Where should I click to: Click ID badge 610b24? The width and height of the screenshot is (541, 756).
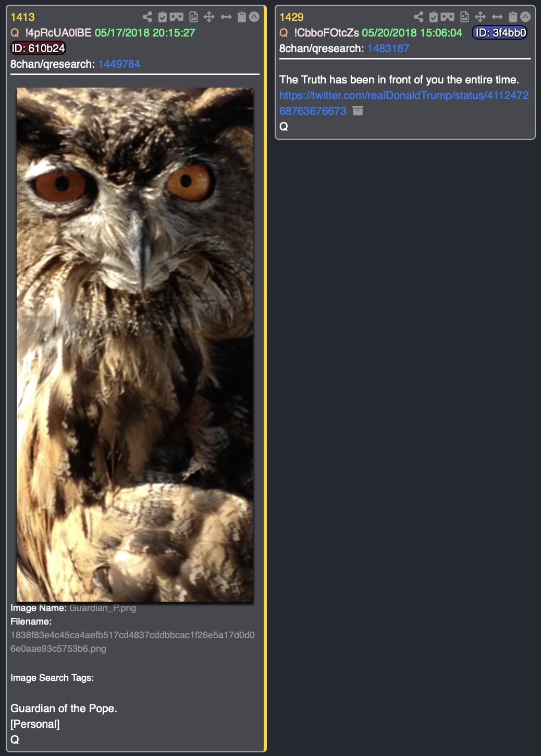(x=38, y=48)
